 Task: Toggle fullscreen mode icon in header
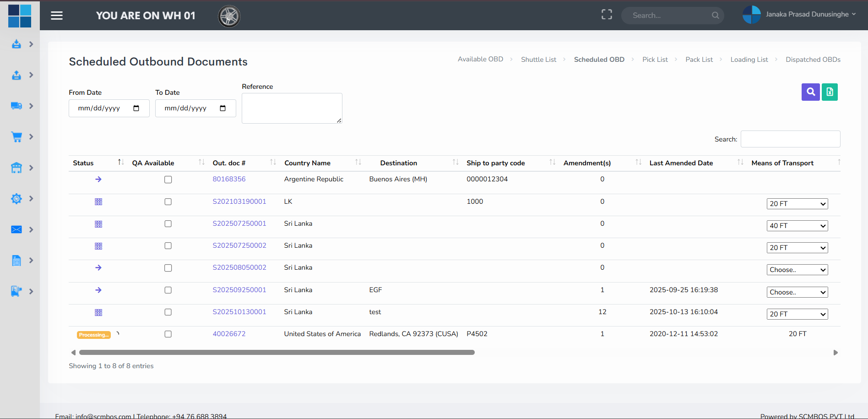(607, 15)
